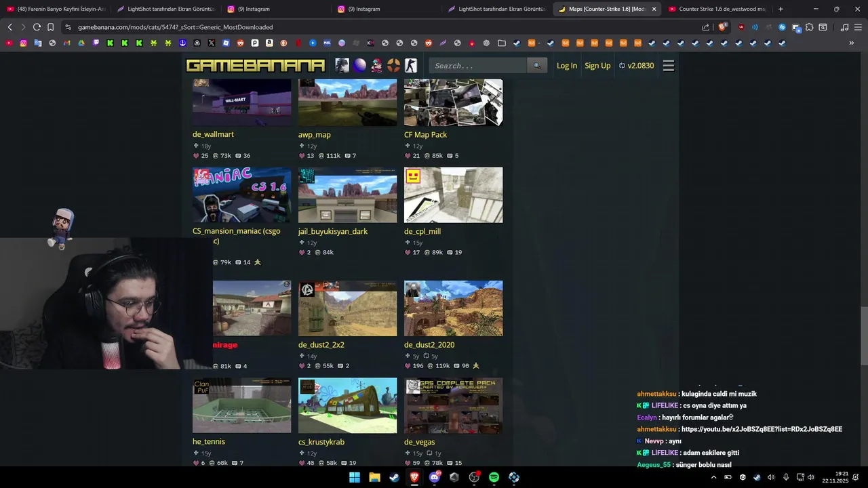Click the Team Fortress 2 icon in header
The width and height of the screenshot is (868, 488).
pos(394,66)
